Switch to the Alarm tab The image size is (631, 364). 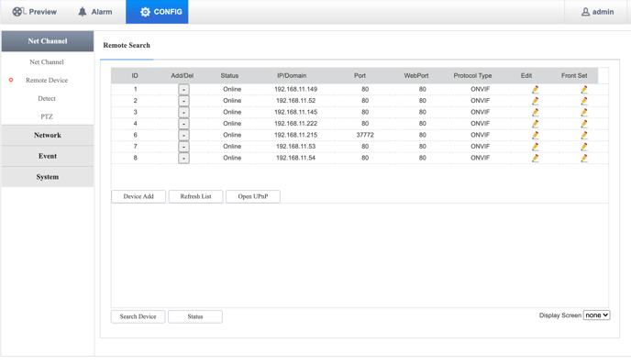tap(95, 12)
